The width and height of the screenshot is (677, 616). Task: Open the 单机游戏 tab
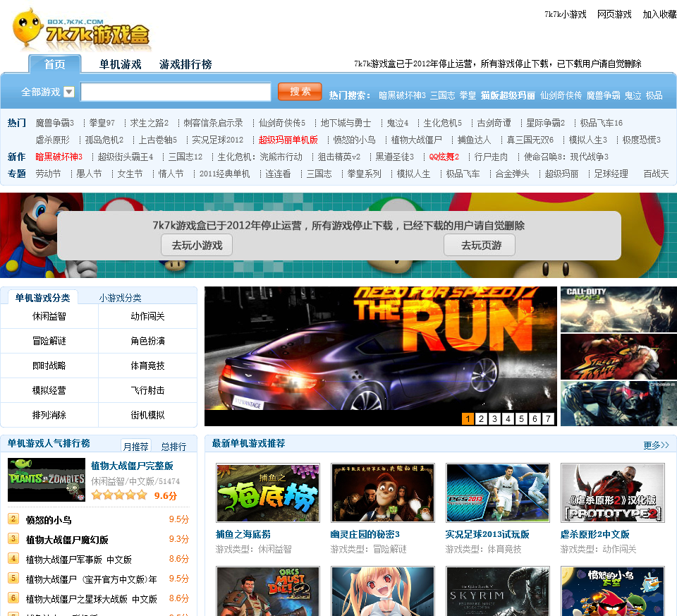[x=121, y=64]
